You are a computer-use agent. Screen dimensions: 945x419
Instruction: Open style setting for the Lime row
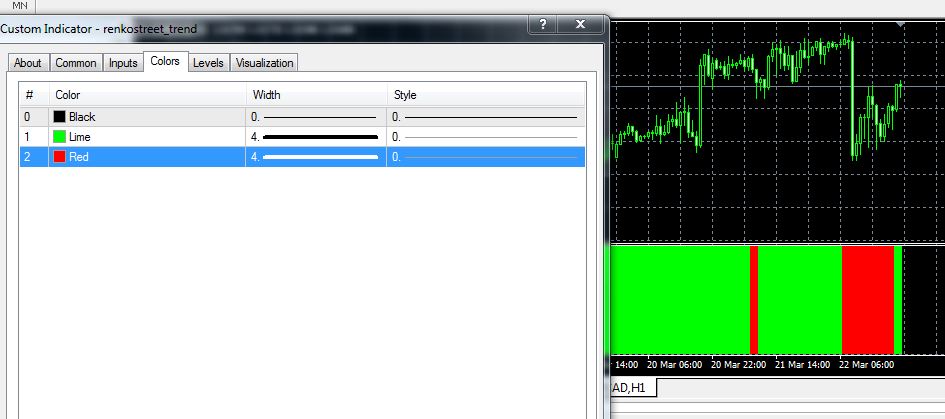coord(486,137)
